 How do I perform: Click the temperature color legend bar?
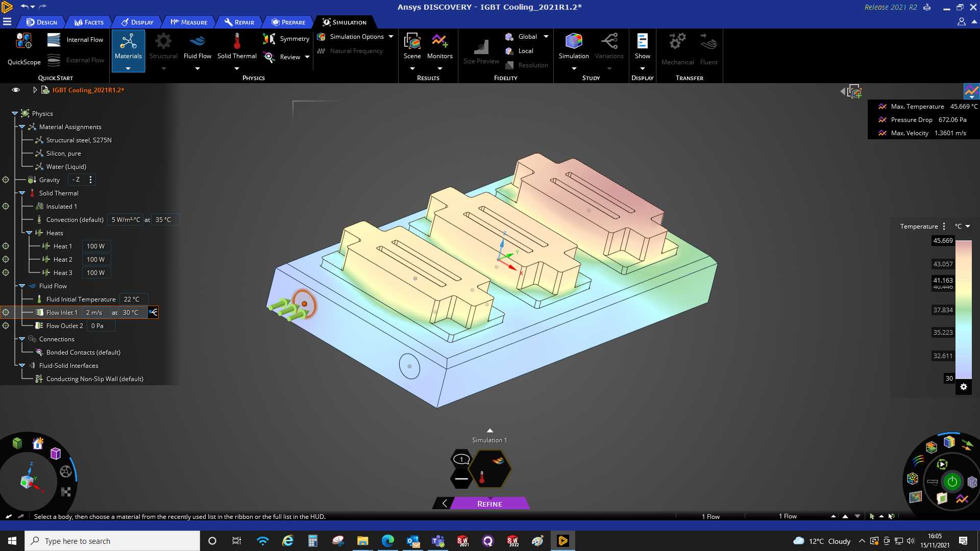(963, 309)
